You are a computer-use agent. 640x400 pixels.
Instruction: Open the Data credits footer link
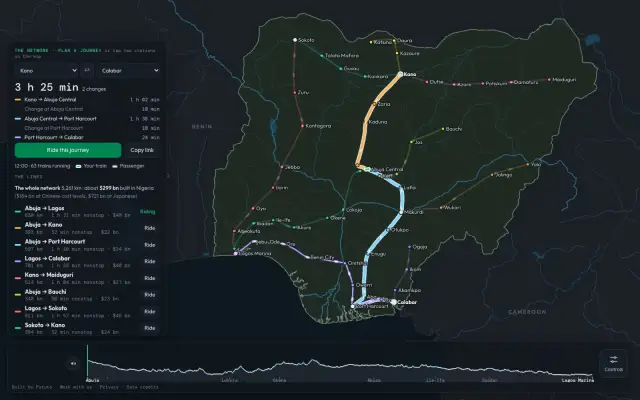pyautogui.click(x=142, y=387)
